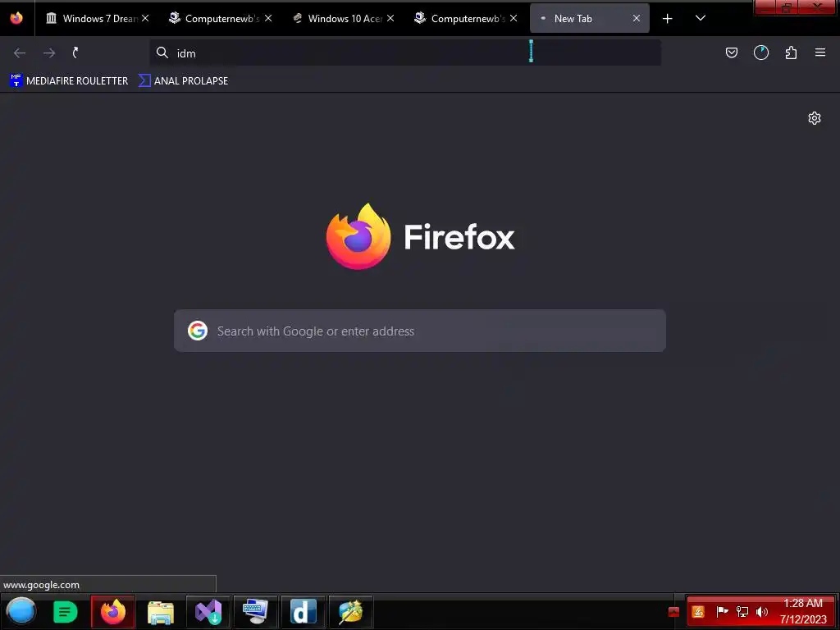
Task: Open the MEDIAFIRE ROULETTER bookmark
Action: pyautogui.click(x=69, y=81)
